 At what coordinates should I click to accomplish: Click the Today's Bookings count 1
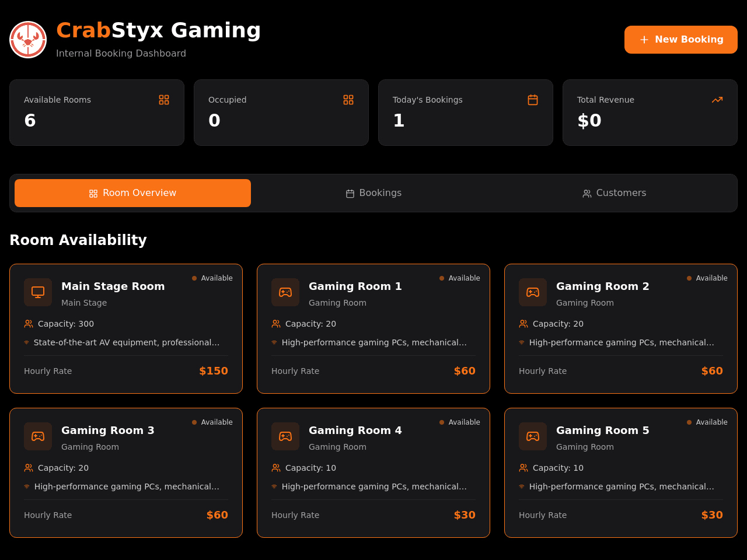tap(399, 121)
